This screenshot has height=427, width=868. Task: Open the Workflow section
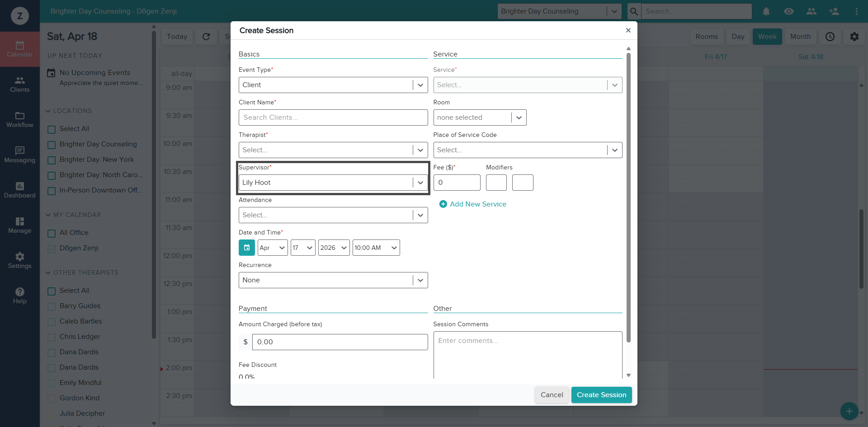[x=20, y=120]
